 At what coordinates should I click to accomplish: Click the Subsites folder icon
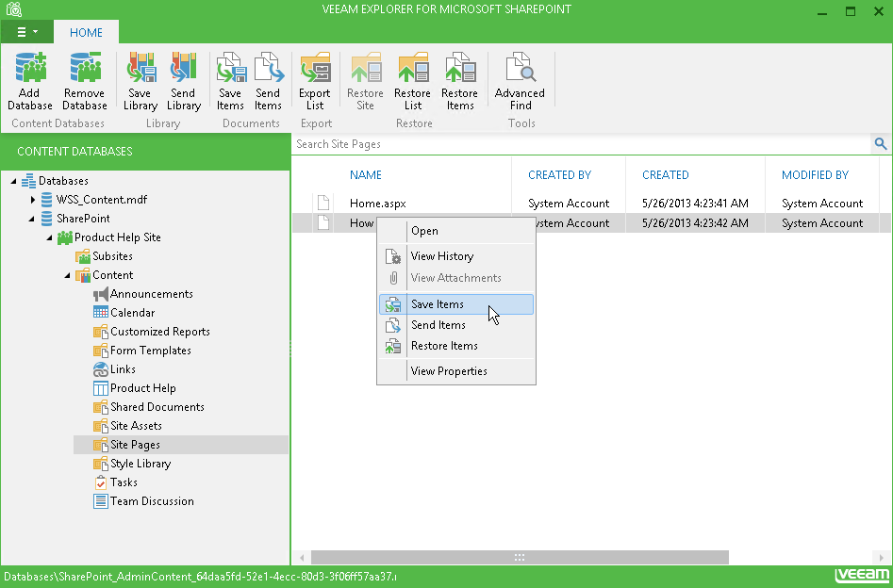pyautogui.click(x=83, y=256)
